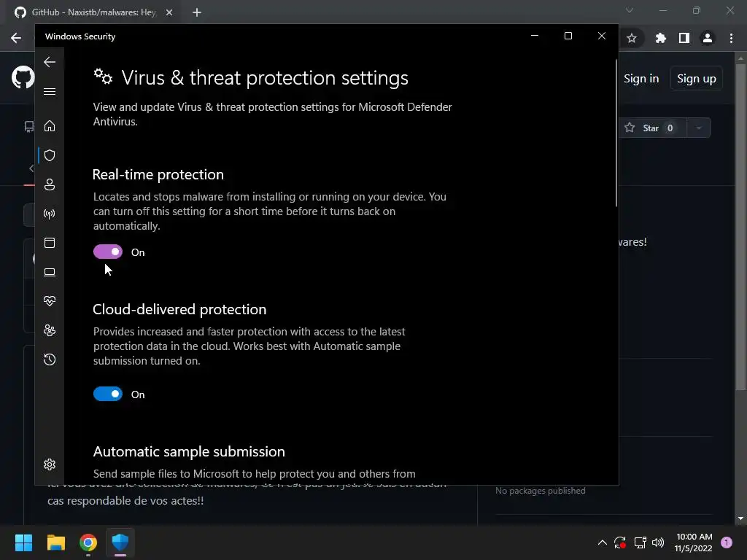Select the GitHub Naxistb/malwares browser tab
The height and width of the screenshot is (560, 747).
[x=94, y=12]
